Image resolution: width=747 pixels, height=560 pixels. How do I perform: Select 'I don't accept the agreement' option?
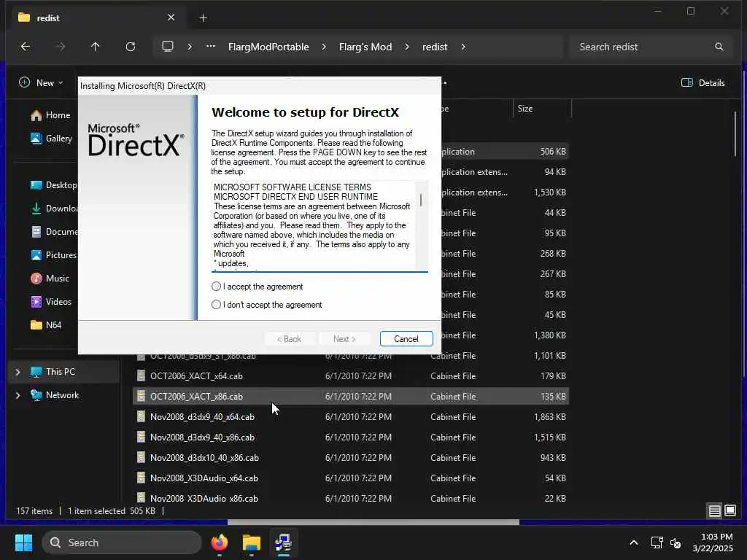point(216,304)
